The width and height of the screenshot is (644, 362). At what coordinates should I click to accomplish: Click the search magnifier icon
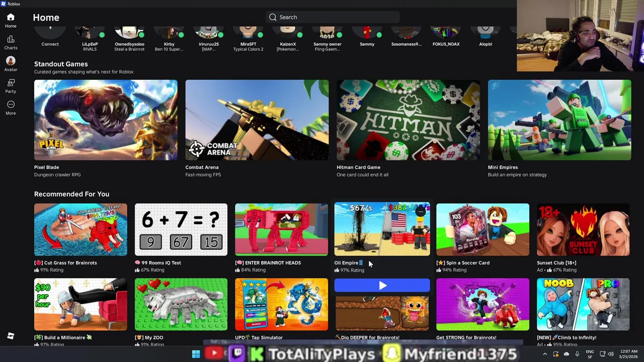click(273, 17)
